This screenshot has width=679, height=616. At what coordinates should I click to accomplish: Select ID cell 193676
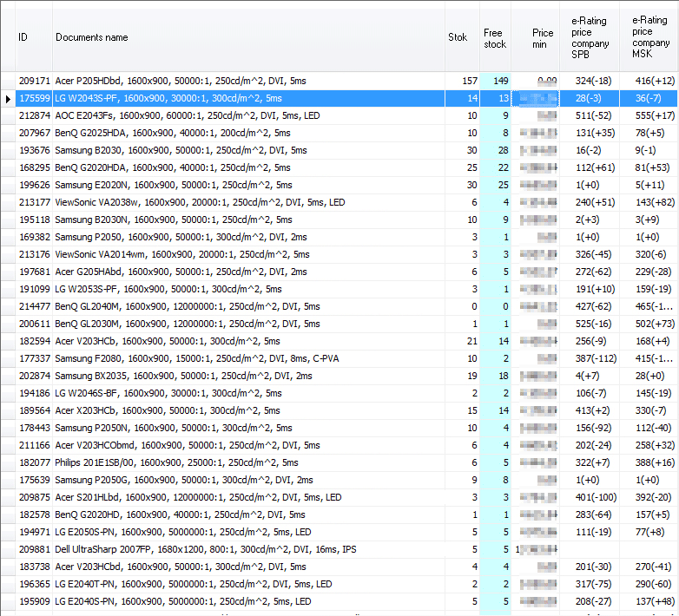tap(34, 150)
